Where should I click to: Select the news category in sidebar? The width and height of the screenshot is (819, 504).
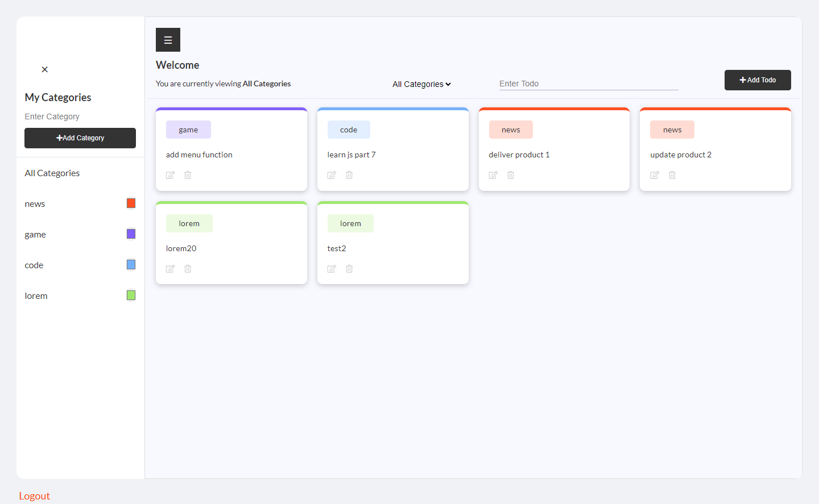click(35, 204)
